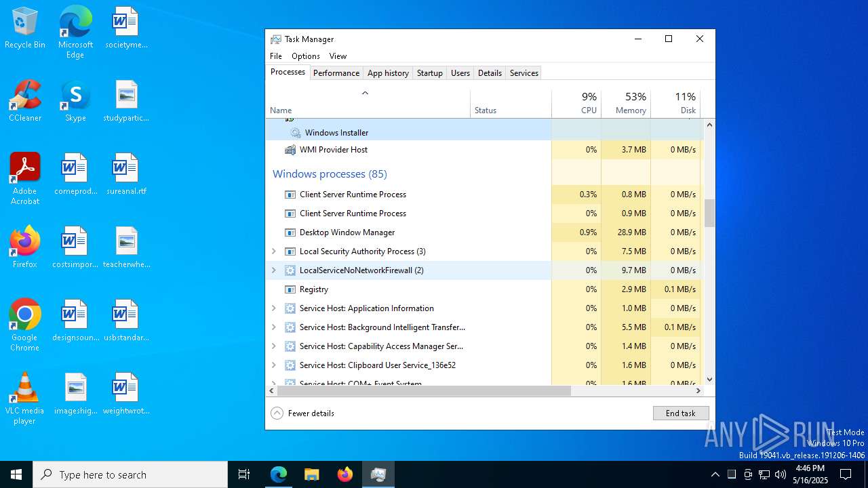Open File Explorer from taskbar

(311, 474)
